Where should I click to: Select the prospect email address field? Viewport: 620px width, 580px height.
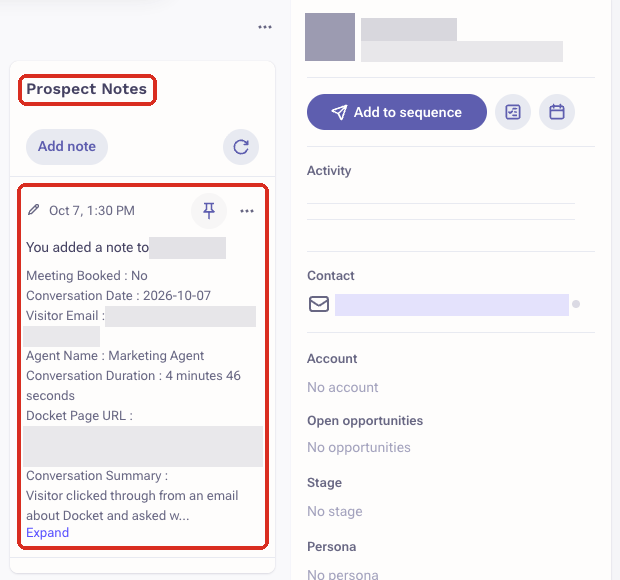(452, 305)
